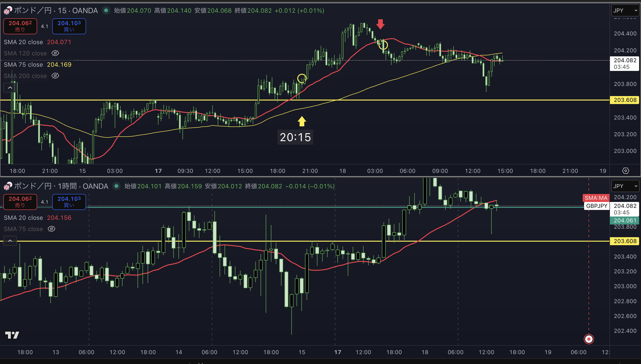641x364 pixels.
Task: Click the yellow 203.608 price label on the top chart
Action: pyautogui.click(x=625, y=100)
